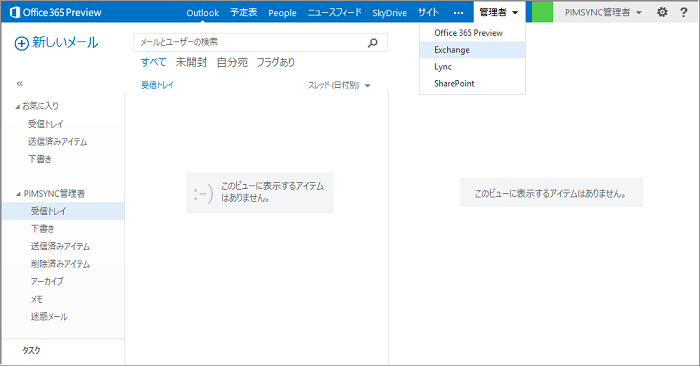Open the メモ notes folder
The height and width of the screenshot is (366, 700).
click(x=37, y=299)
